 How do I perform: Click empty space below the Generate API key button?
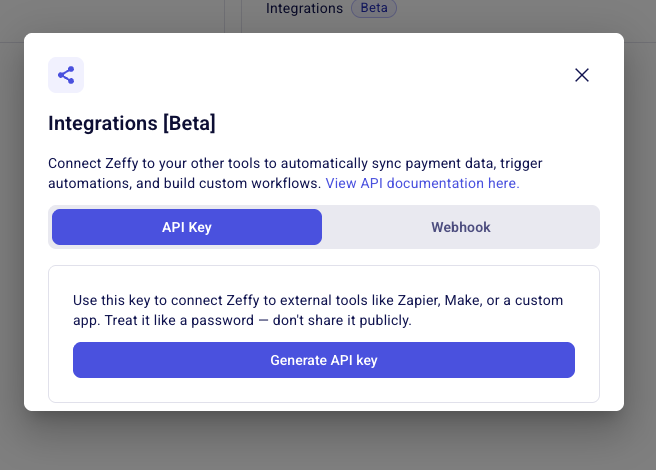coord(324,390)
